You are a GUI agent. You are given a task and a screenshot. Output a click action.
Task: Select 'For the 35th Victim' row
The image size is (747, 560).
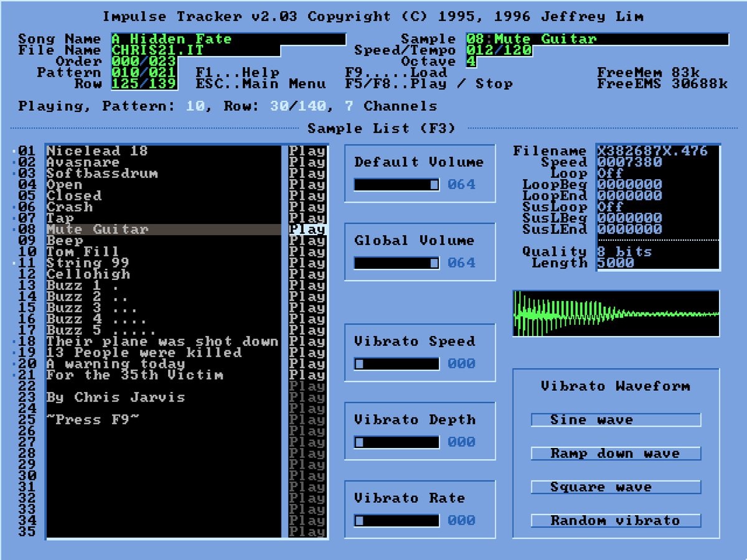click(x=164, y=375)
